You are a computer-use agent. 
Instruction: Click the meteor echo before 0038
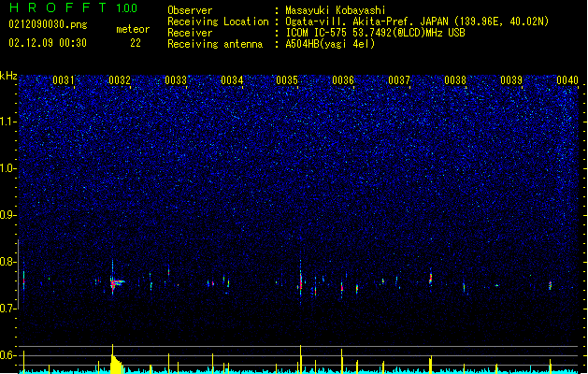point(431,279)
